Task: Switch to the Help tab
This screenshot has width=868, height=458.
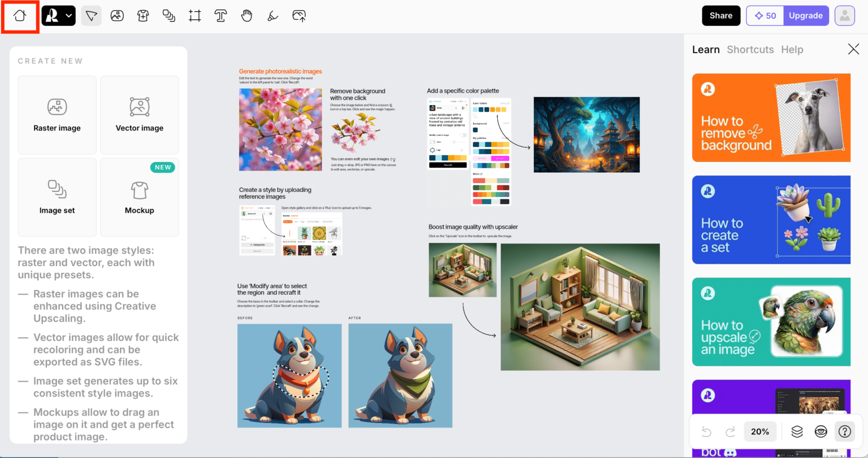Action: (792, 50)
